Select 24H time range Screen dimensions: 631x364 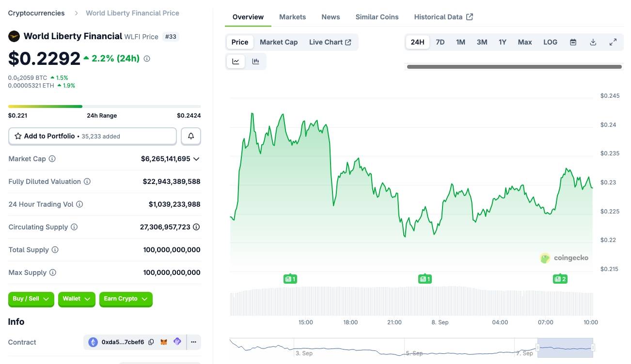coord(417,42)
